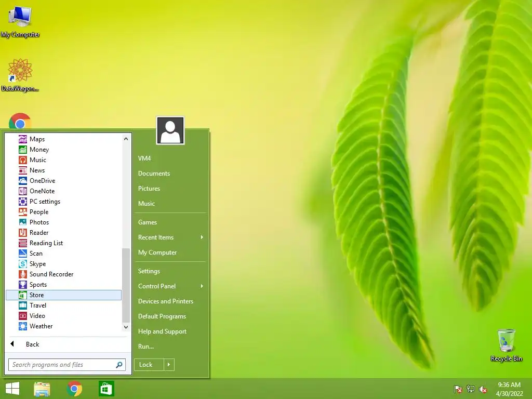Open the Money app icon

23,150
